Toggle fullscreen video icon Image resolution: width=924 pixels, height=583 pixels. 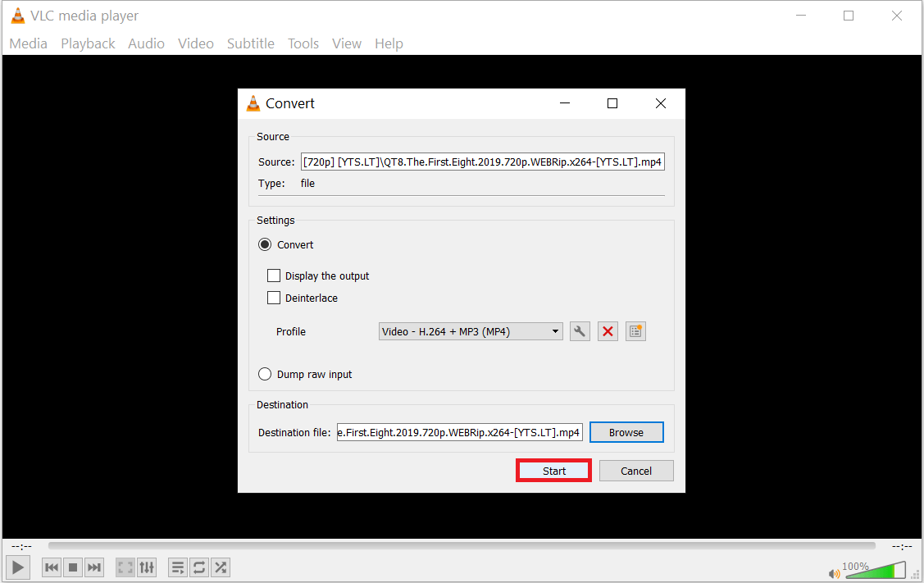coord(125,567)
